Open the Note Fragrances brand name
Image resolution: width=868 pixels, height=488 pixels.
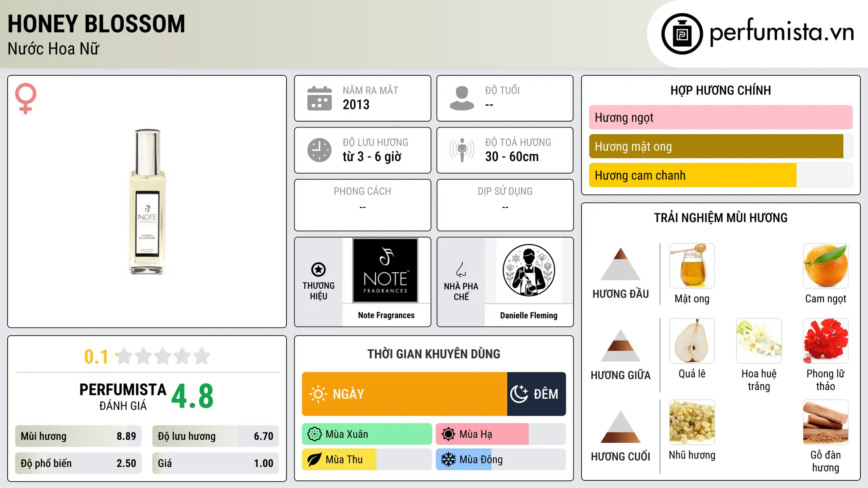coord(386,315)
